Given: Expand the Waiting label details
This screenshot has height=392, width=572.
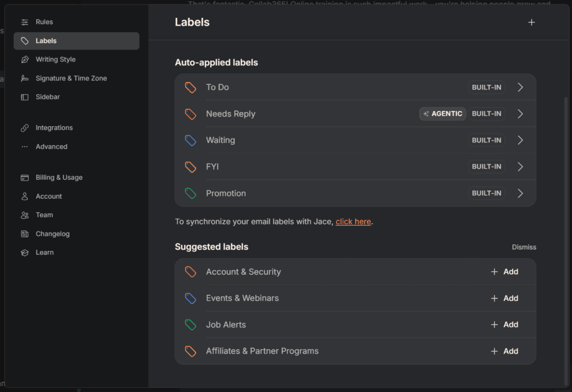Looking at the screenshot, I should (x=520, y=140).
